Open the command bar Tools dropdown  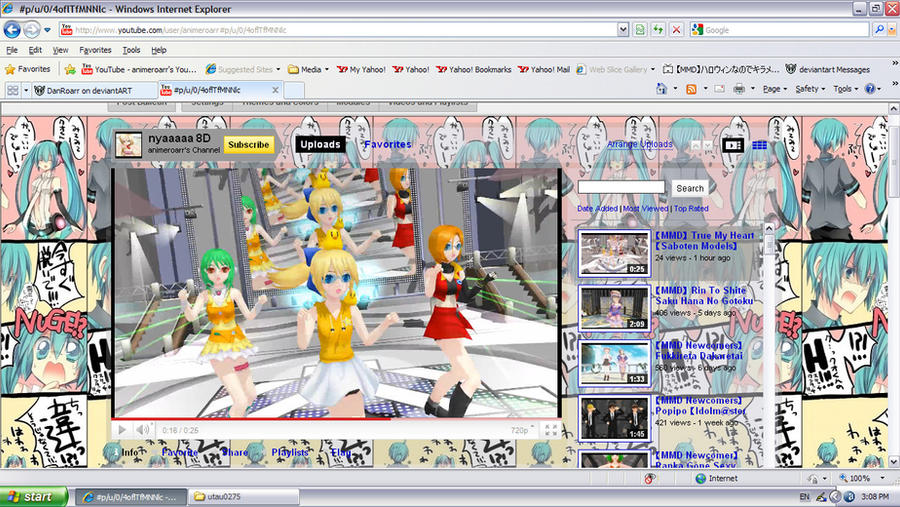click(x=845, y=89)
